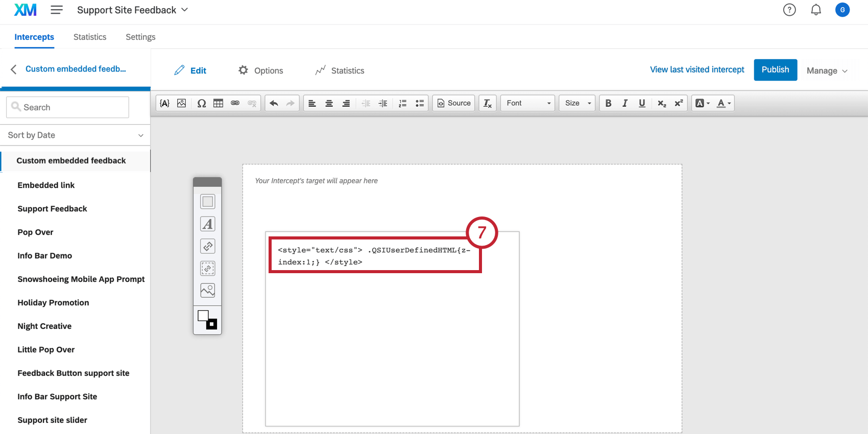Toggle italic formatting
This screenshot has height=434, width=868.
point(624,103)
